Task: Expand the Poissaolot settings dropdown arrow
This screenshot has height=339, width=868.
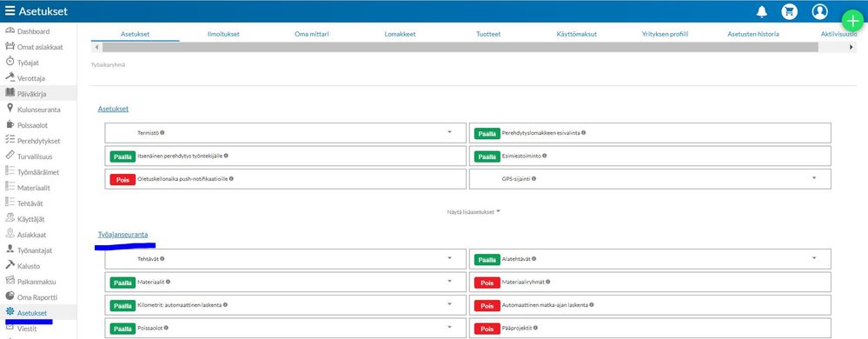Action: coord(449,328)
